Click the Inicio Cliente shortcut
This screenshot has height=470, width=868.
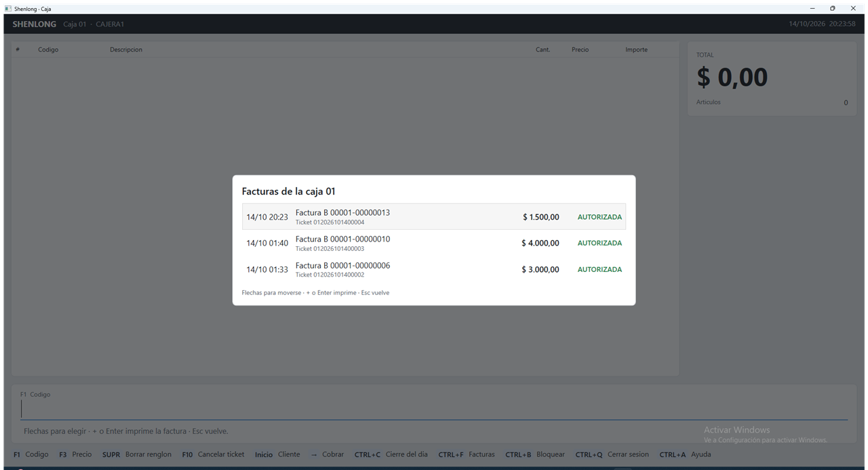277,454
